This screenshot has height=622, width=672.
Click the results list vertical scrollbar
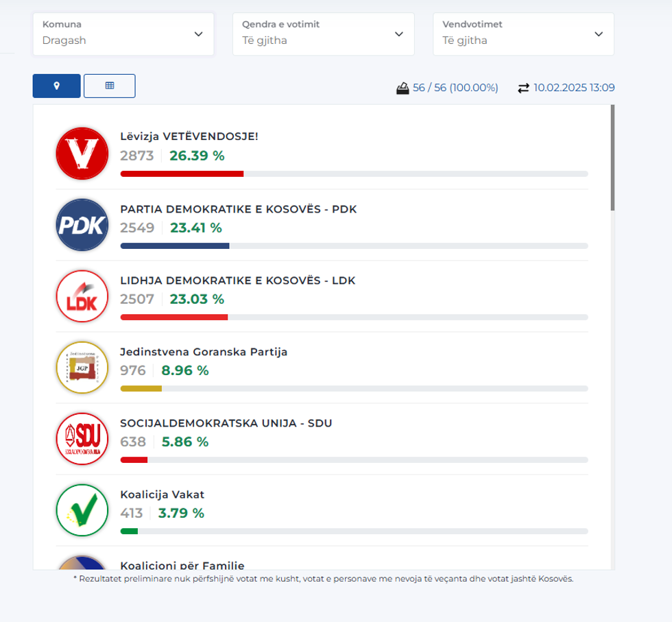pos(612,158)
